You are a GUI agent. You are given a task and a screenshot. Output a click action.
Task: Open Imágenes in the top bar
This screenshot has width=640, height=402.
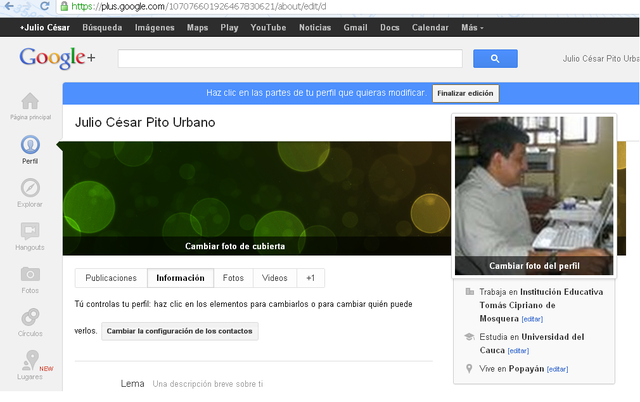click(155, 27)
